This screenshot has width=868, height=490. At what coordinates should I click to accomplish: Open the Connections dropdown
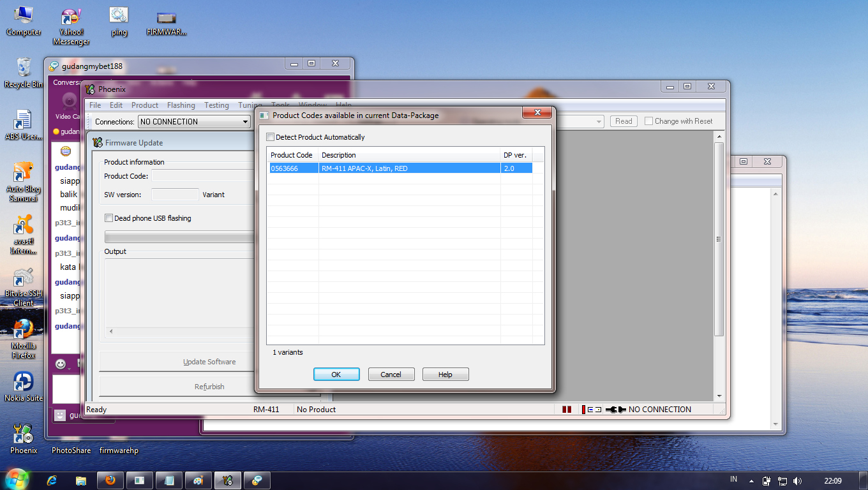pos(194,122)
